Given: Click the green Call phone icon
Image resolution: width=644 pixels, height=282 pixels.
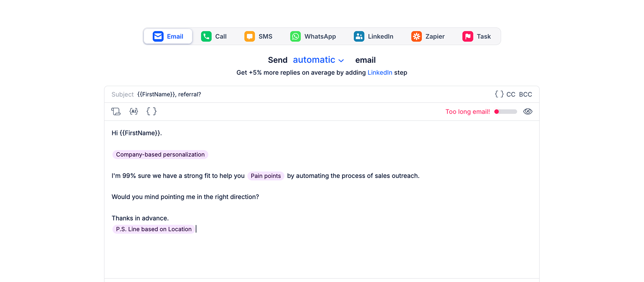Looking at the screenshot, I should (x=206, y=37).
